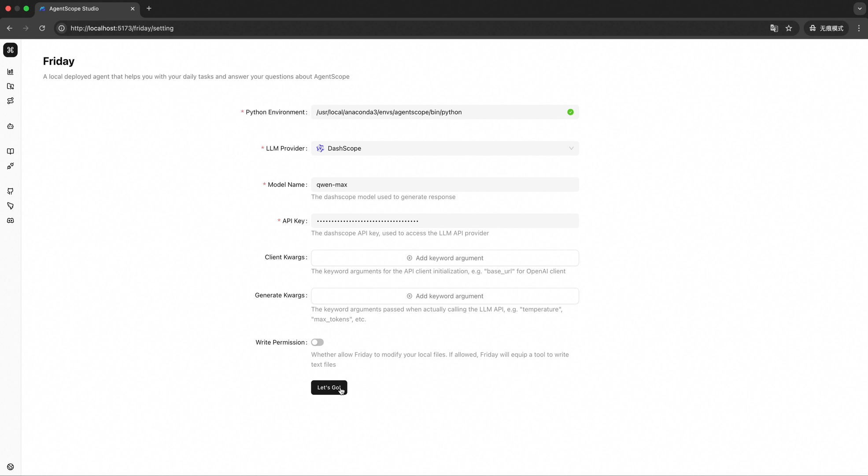The width and height of the screenshot is (868, 476).
Task: Open the GitHub icon in sidebar
Action: point(10,191)
